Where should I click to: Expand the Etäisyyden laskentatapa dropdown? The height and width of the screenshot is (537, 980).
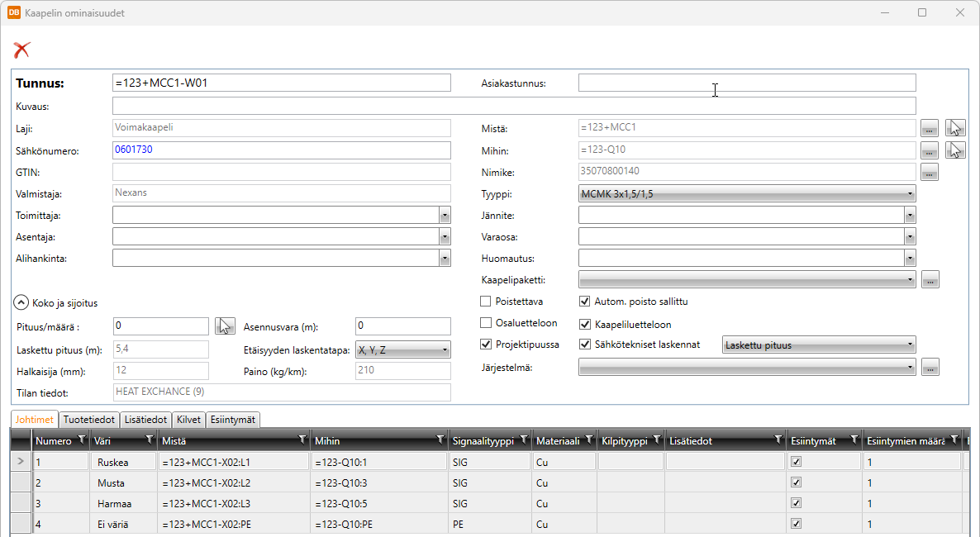[x=402, y=349]
